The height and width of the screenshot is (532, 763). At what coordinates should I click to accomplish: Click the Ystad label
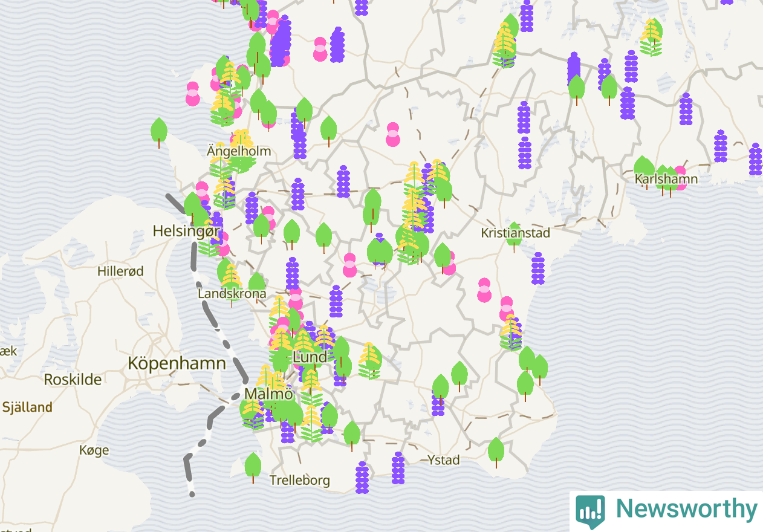pyautogui.click(x=444, y=460)
